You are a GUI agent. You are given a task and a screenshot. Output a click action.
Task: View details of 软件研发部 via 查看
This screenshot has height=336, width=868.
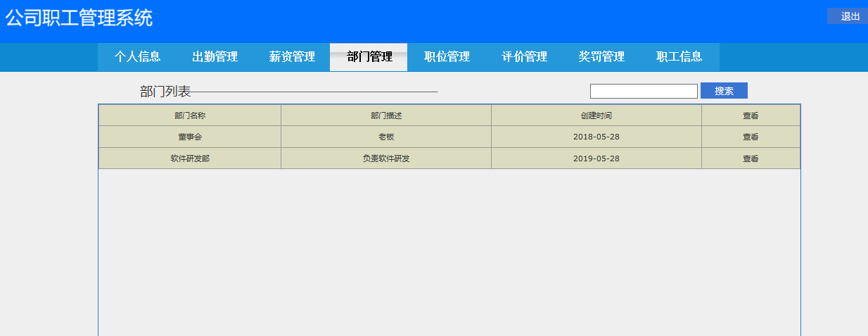[x=751, y=158]
